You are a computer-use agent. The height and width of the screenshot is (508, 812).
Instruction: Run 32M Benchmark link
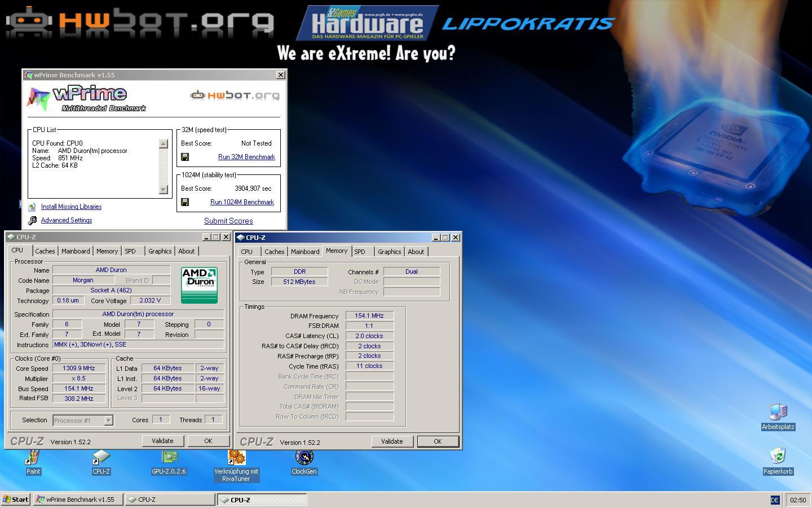click(246, 157)
